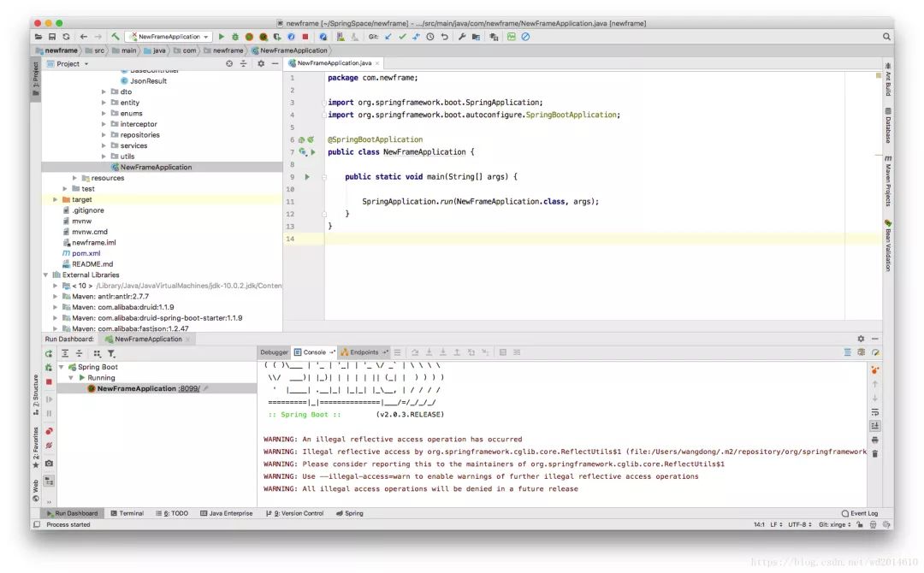Update the project from Git via blue arrow icon
Screen dimensions: 924x573
(x=387, y=37)
